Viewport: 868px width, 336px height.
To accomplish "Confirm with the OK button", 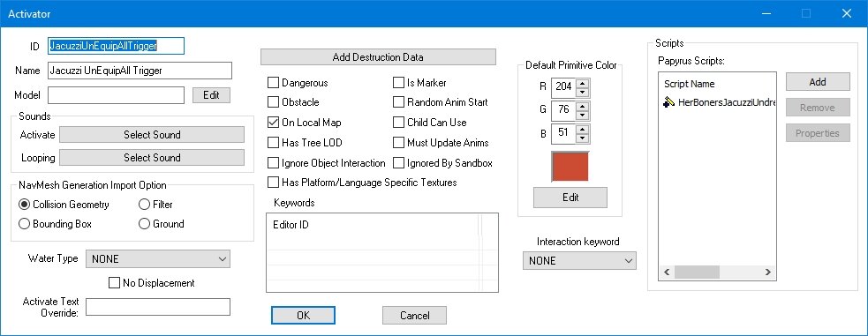I will [304, 316].
